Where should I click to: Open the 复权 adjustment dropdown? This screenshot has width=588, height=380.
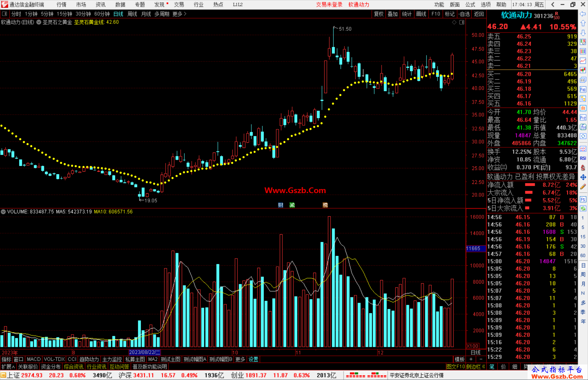pos(379,14)
